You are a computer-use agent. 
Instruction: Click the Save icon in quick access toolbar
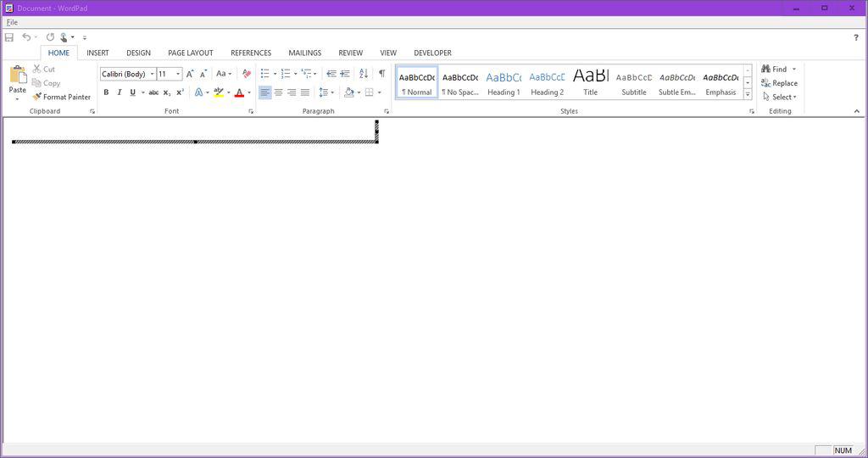9,37
